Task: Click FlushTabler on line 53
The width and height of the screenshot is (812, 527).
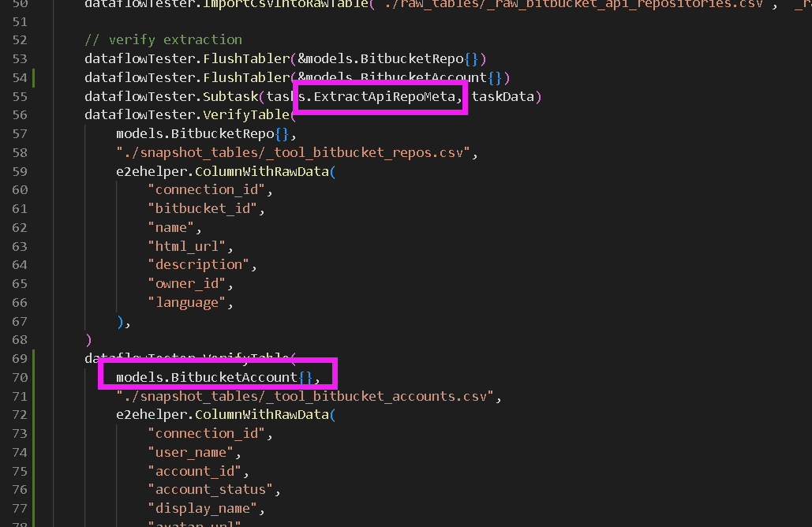Action: coord(246,59)
